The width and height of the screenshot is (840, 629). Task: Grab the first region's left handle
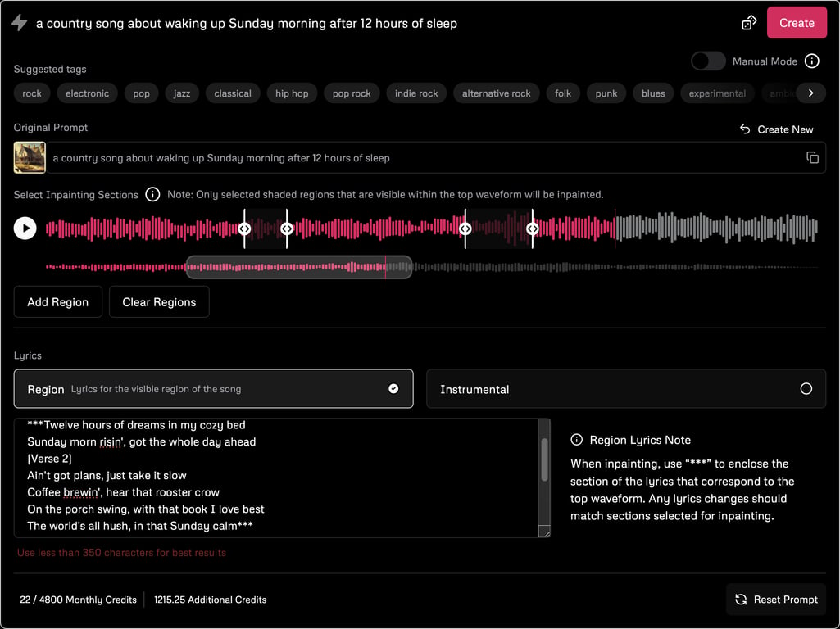click(244, 229)
